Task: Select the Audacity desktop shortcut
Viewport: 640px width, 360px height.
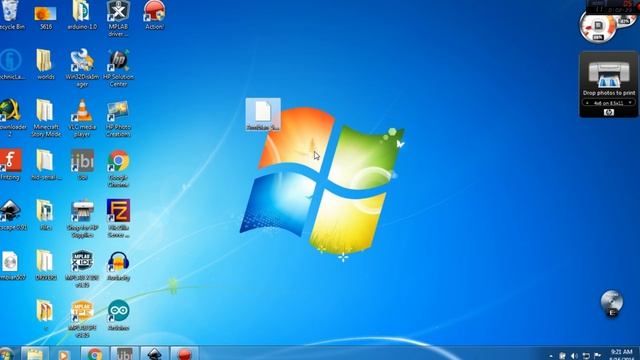Action: click(118, 265)
